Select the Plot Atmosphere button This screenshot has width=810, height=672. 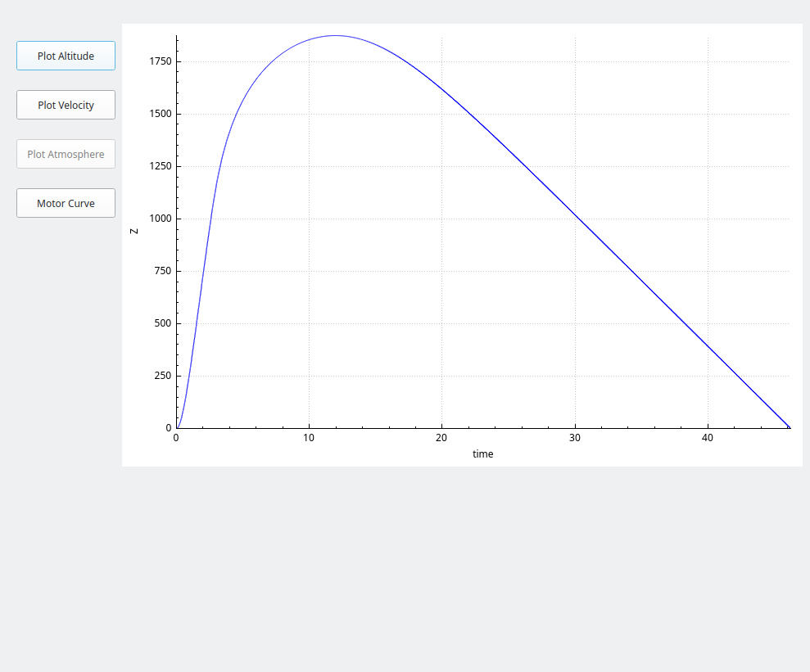66,154
